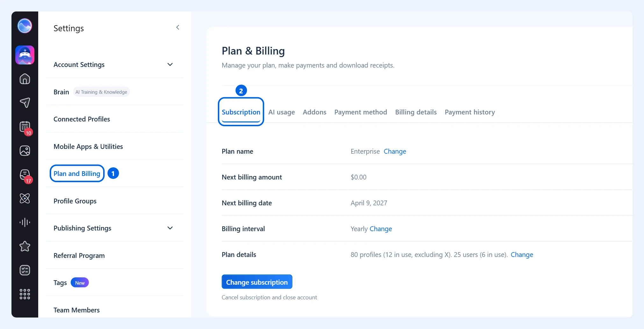The image size is (644, 329).
Task: Click the Plan name label
Action: tap(237, 151)
